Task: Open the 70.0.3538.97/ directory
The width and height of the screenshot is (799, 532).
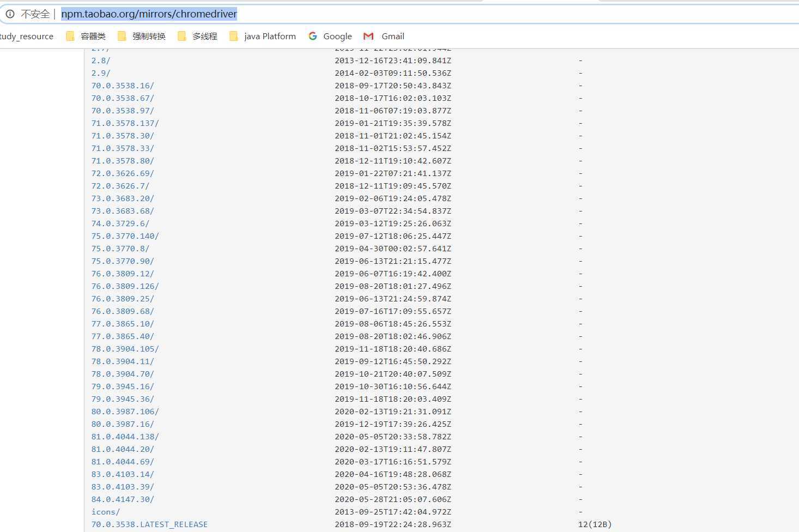Action: (123, 111)
